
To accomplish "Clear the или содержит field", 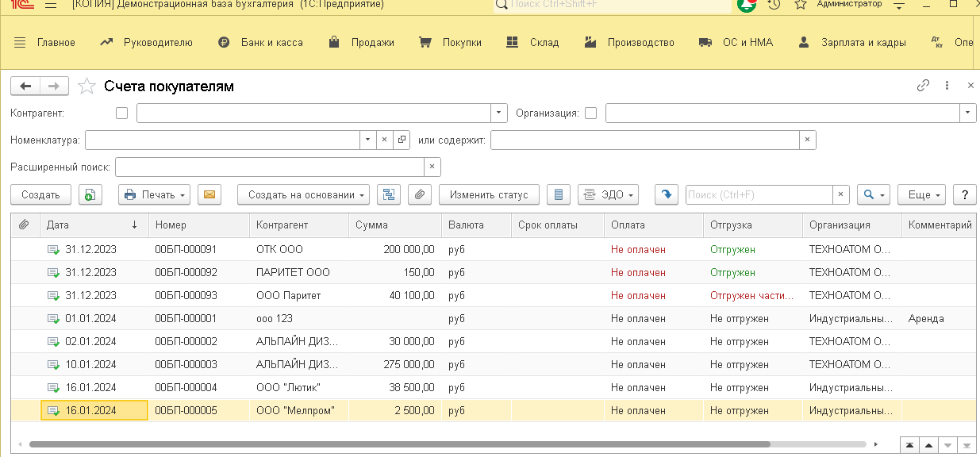I will pyautogui.click(x=807, y=140).
